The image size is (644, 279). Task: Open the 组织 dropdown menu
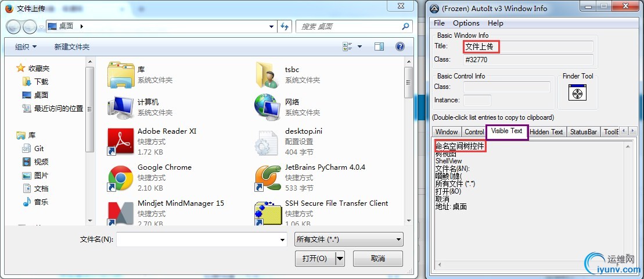point(26,47)
